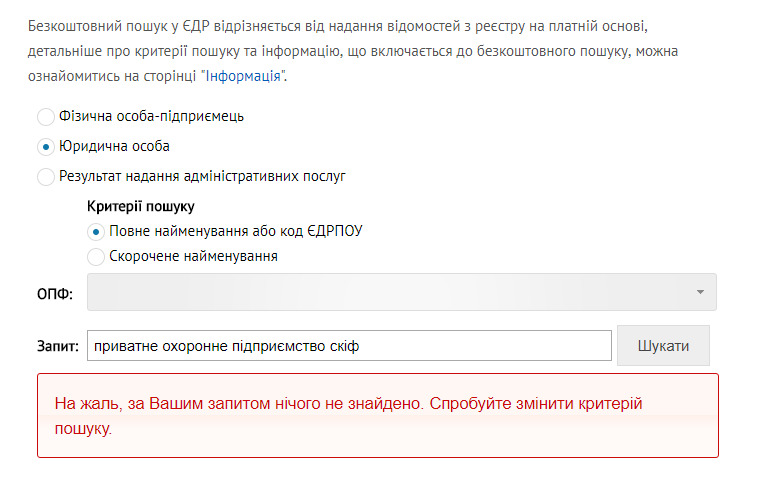Open the ОПФ dropdown list
The width and height of the screenshot is (757, 486).
[402, 292]
